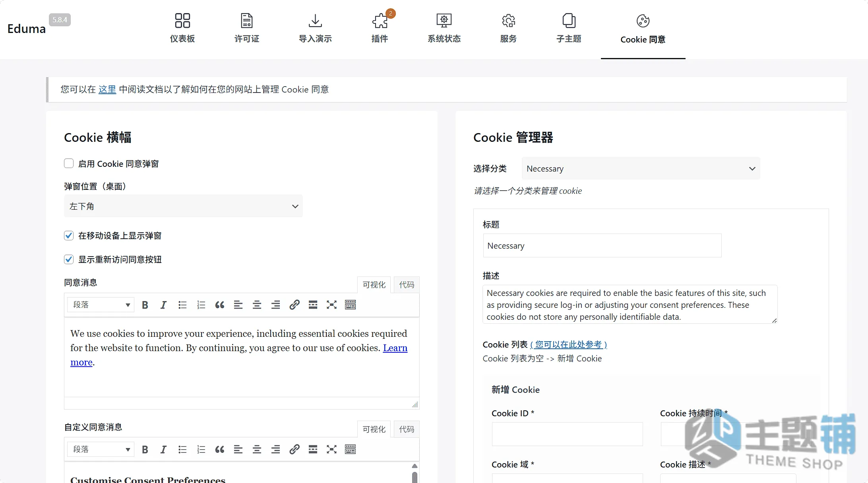This screenshot has height=483, width=868.
Task: Enter fullscreen in 自定义同意消息 editor
Action: 331,449
